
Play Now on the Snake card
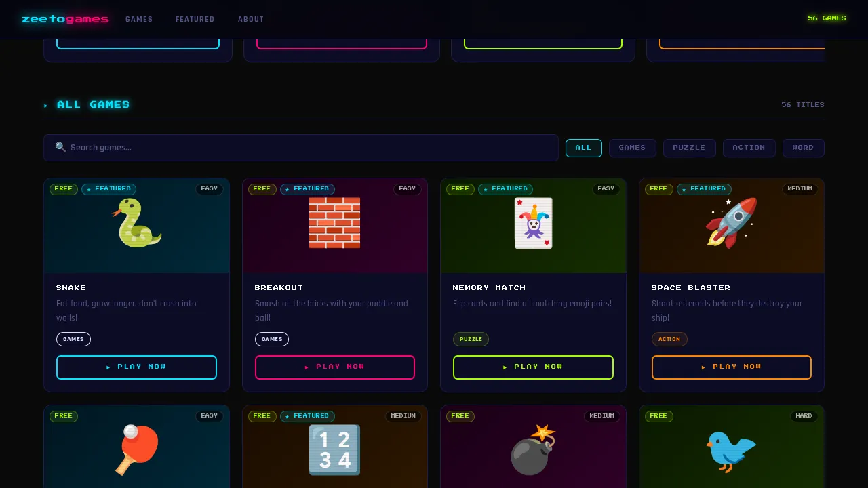[136, 367]
